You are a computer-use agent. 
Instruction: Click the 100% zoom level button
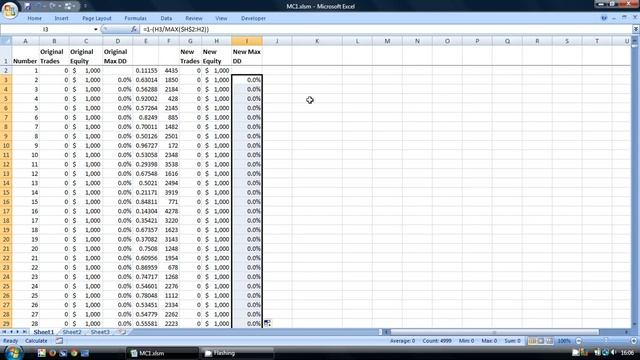564,341
